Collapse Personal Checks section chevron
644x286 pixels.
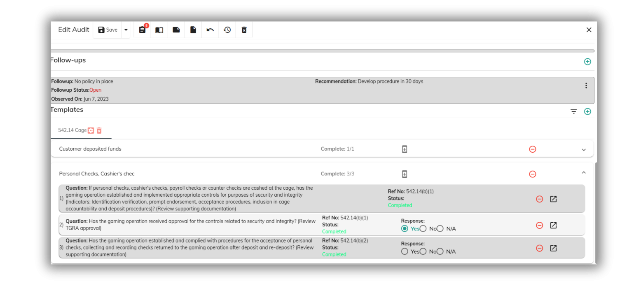[584, 173]
